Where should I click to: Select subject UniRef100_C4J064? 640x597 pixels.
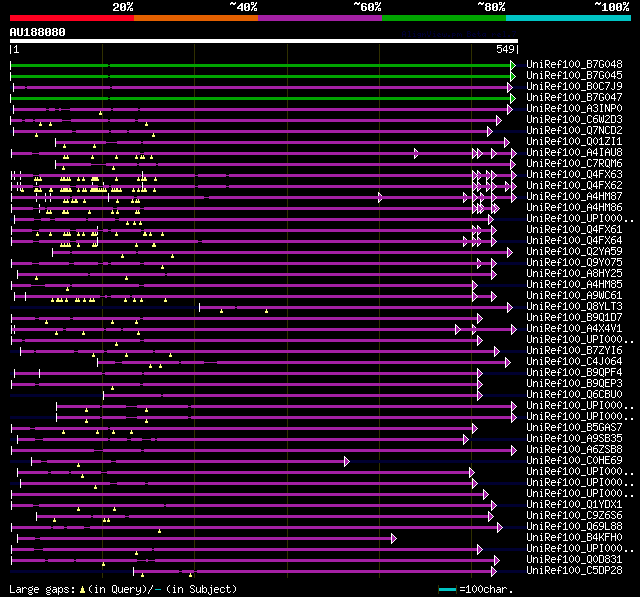pyautogui.click(x=574, y=362)
